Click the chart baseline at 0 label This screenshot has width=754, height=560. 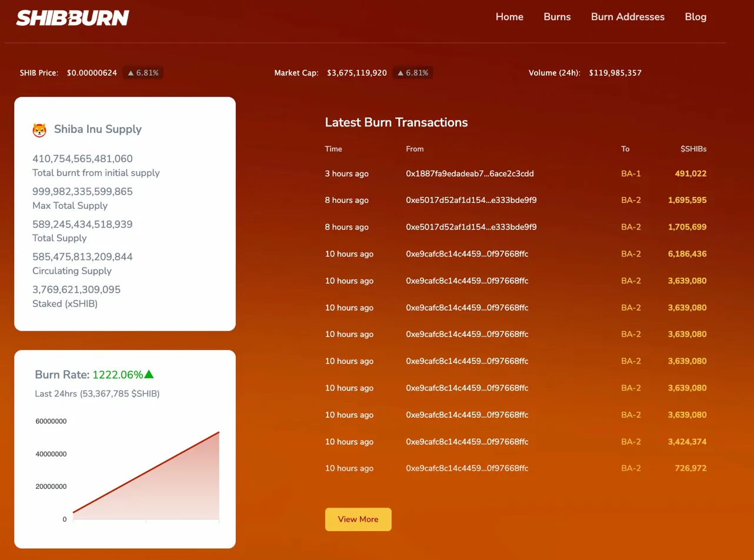(x=64, y=519)
